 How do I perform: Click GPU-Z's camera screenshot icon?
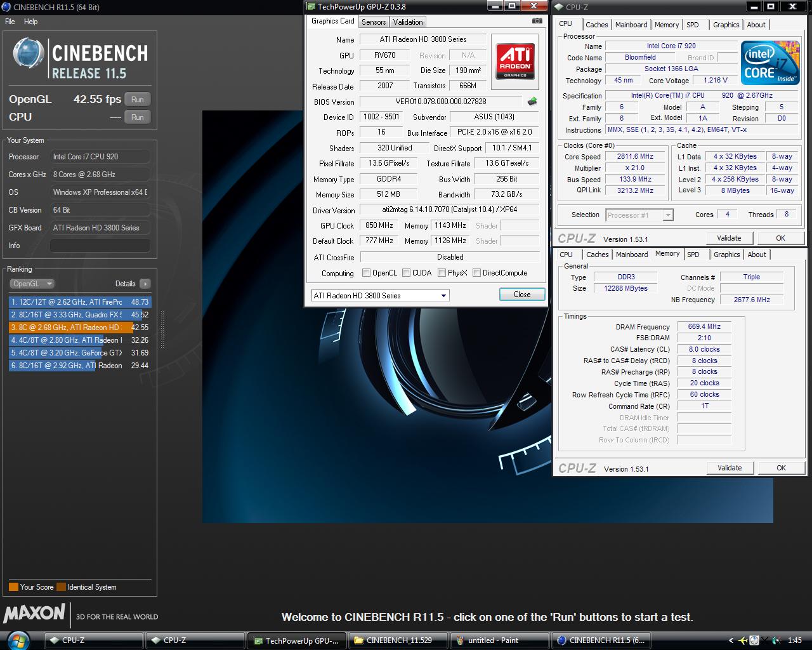537,21
